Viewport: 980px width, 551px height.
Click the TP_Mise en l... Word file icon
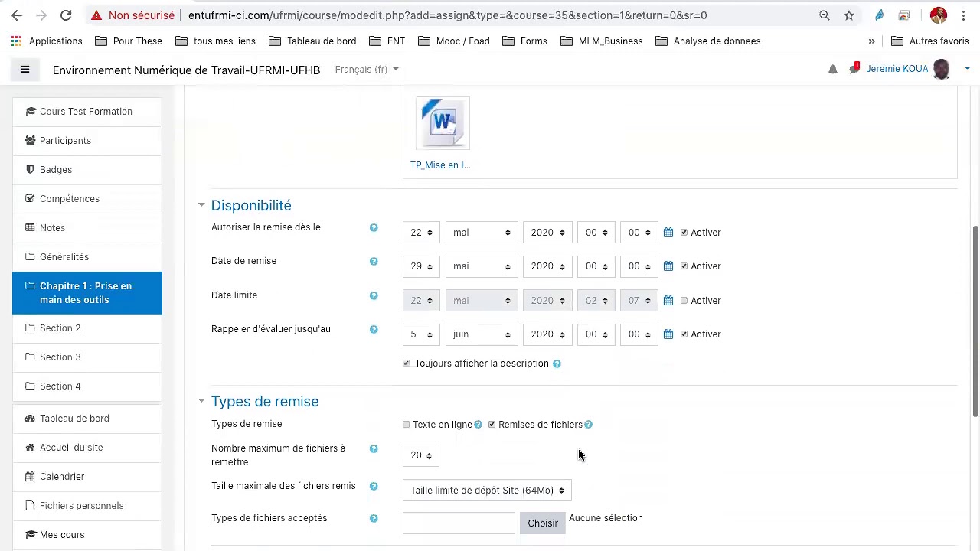point(443,123)
